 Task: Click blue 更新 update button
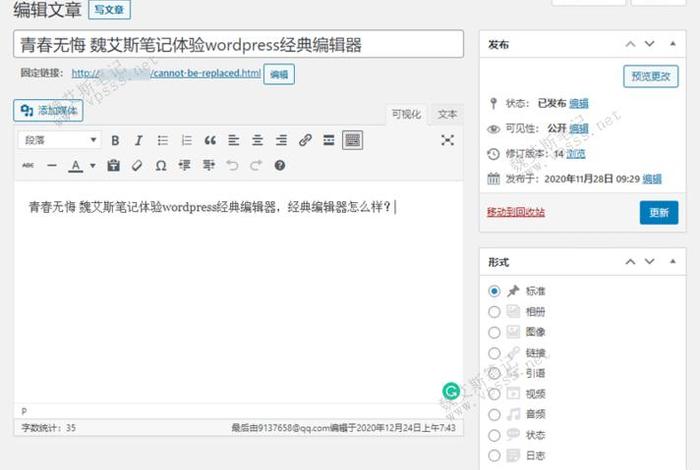point(659,212)
